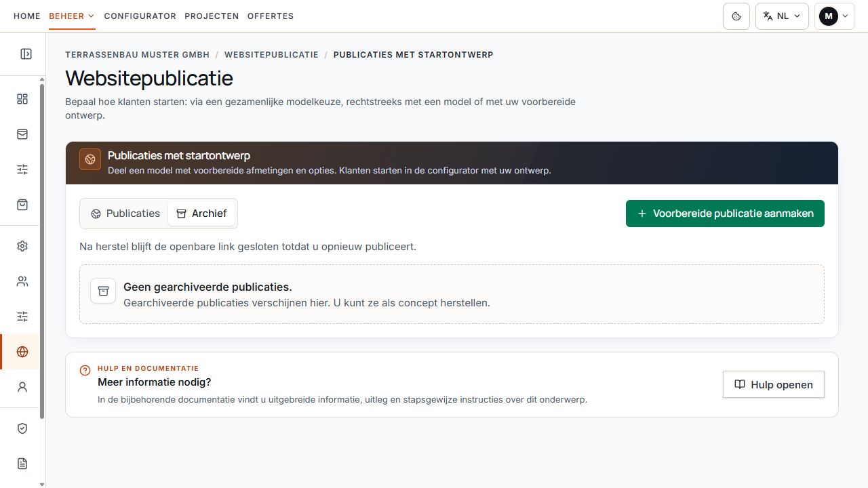The width and height of the screenshot is (868, 488).
Task: Click the text 'Geen gearchiveerde publicaties.'
Action: pyautogui.click(x=208, y=287)
